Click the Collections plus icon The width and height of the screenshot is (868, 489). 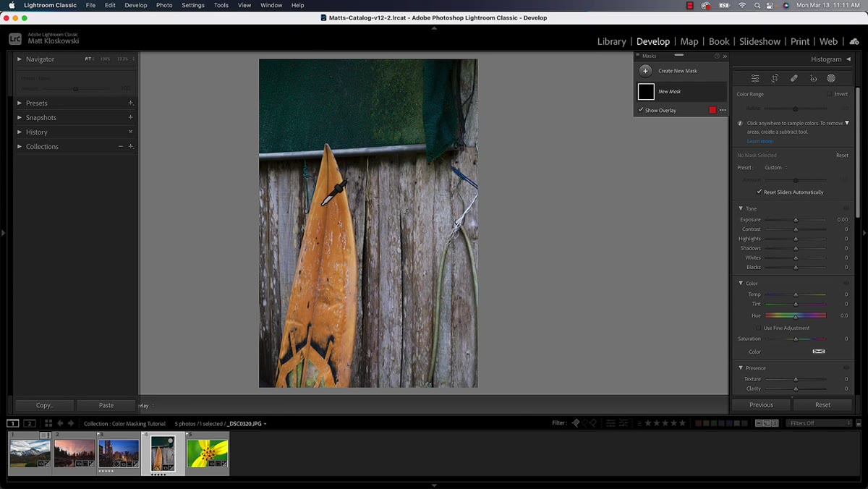coord(130,146)
